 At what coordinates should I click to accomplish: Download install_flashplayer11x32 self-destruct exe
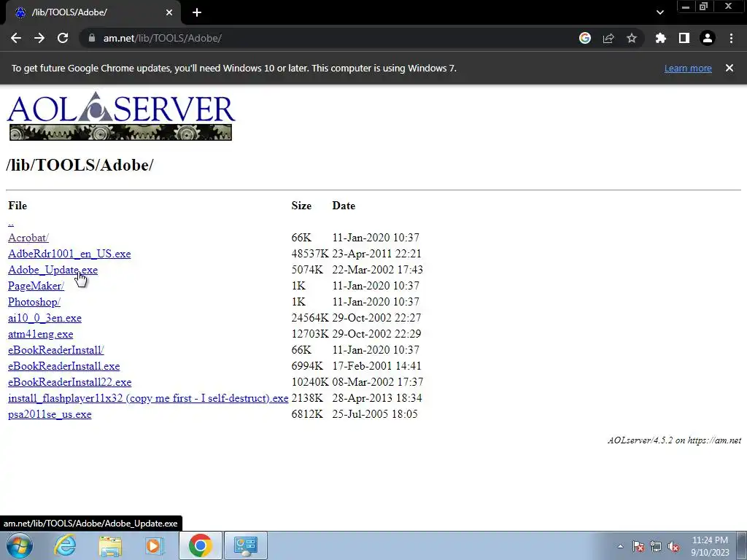148,398
